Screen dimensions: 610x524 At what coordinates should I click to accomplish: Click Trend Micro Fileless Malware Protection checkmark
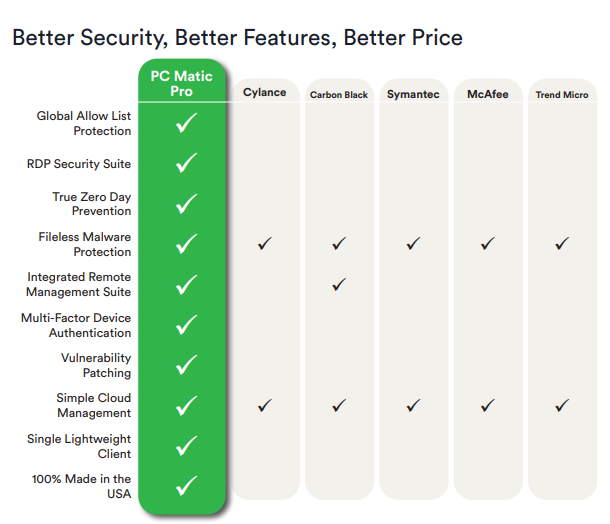pos(562,244)
